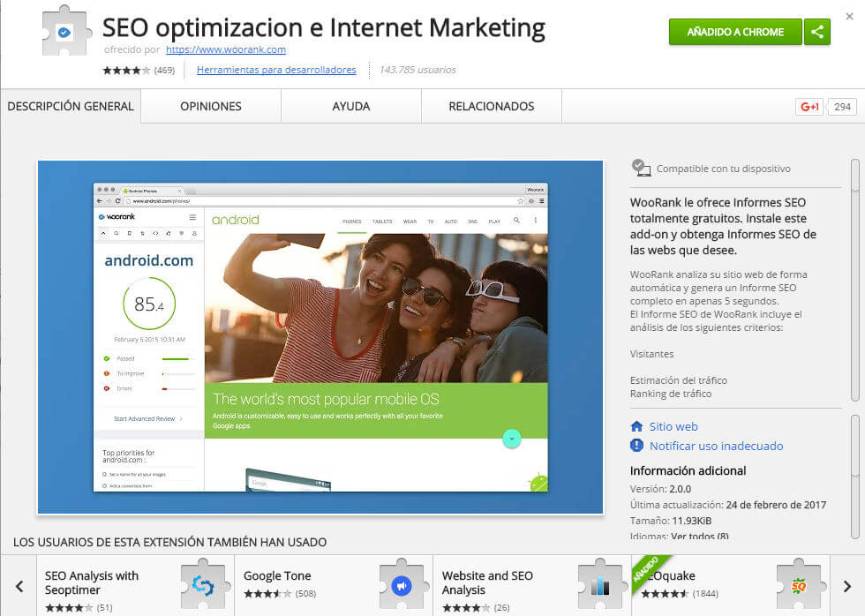Open Herramientas para desarrolladores category link

[276, 70]
